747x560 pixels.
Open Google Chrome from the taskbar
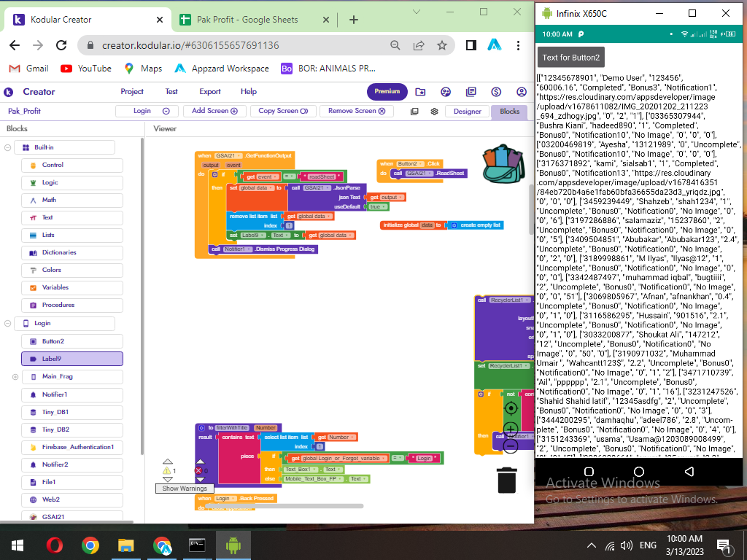tap(90, 545)
